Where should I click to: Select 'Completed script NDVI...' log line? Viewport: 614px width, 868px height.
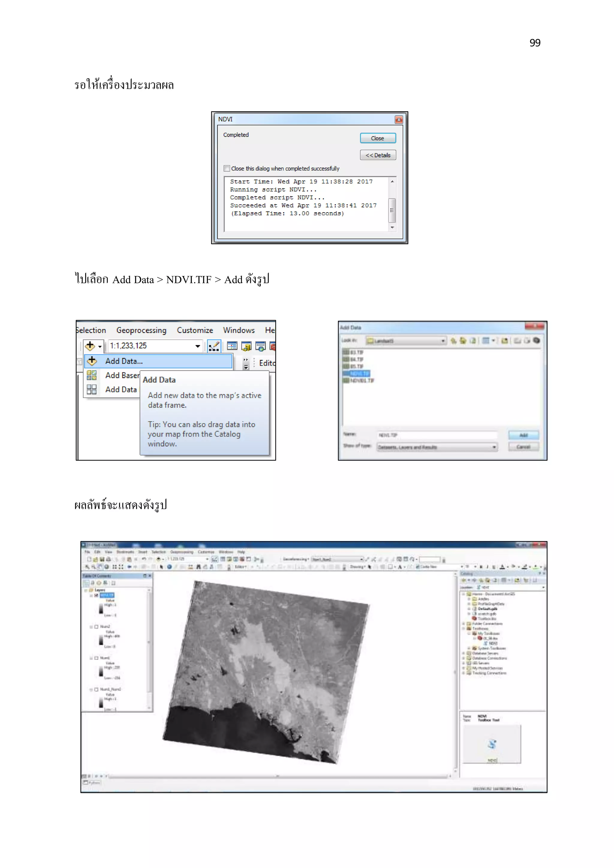(277, 197)
